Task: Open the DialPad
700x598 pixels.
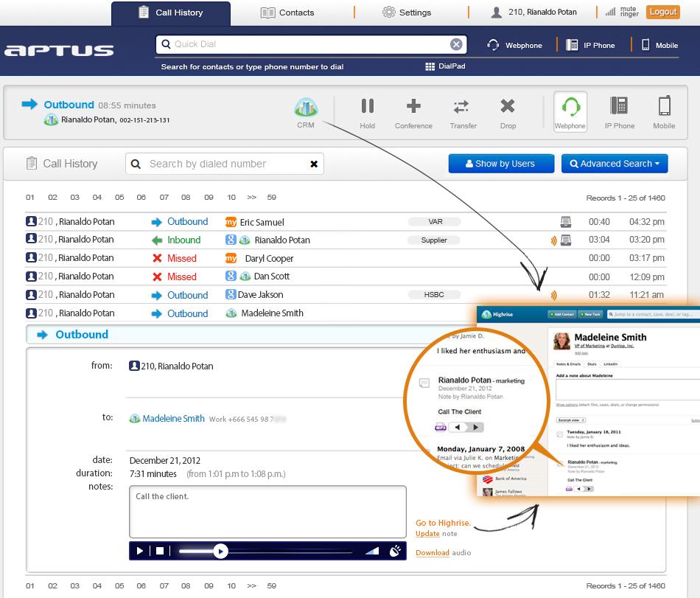Action: (x=445, y=66)
